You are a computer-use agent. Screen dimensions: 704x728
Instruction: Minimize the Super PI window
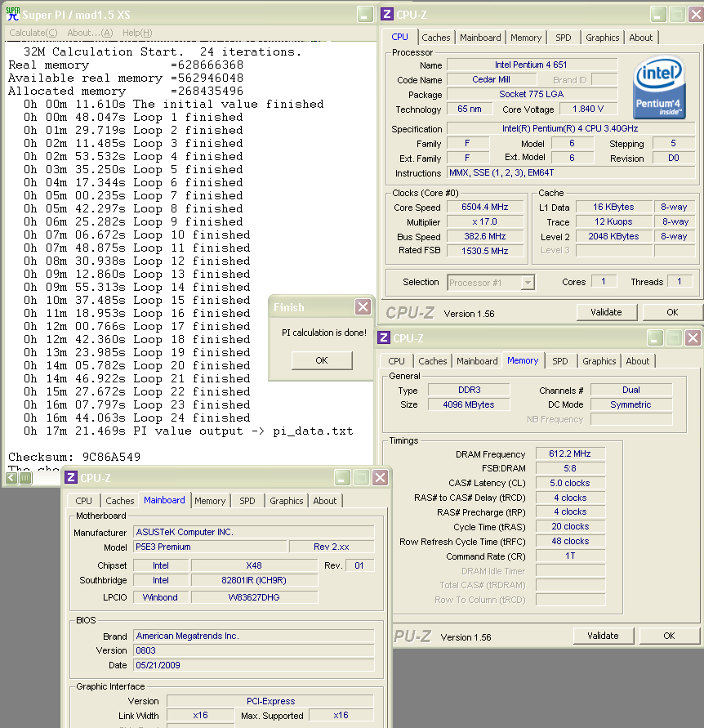[365, 15]
